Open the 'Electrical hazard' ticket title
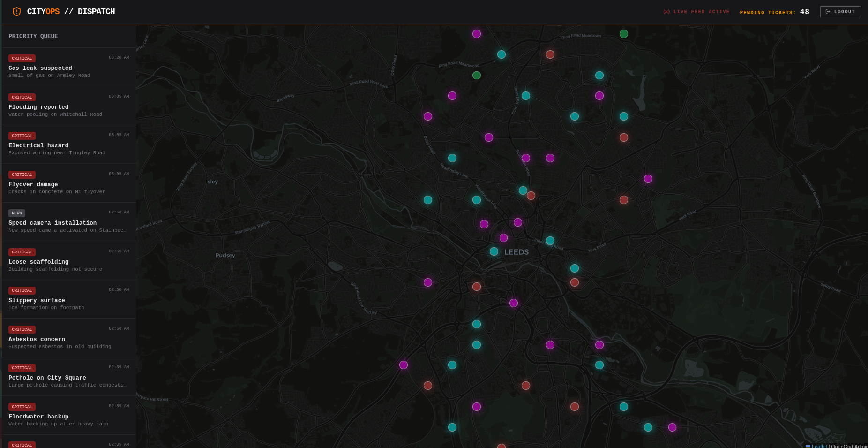Screen dimensions: 868x448 tap(38, 145)
